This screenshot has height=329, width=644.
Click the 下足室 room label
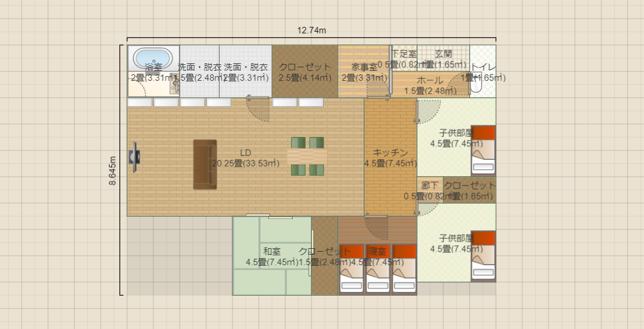(403, 54)
